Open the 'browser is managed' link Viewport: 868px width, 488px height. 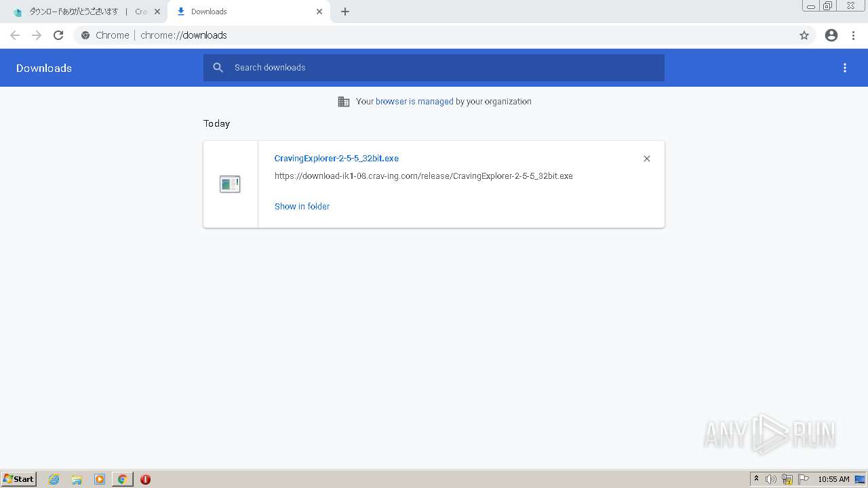(x=414, y=102)
